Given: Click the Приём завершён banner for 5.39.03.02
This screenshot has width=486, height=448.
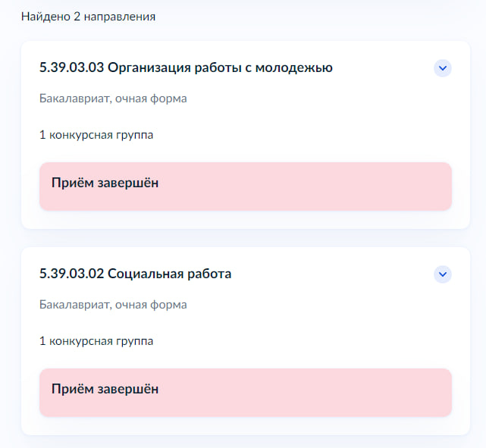Looking at the screenshot, I should point(246,393).
